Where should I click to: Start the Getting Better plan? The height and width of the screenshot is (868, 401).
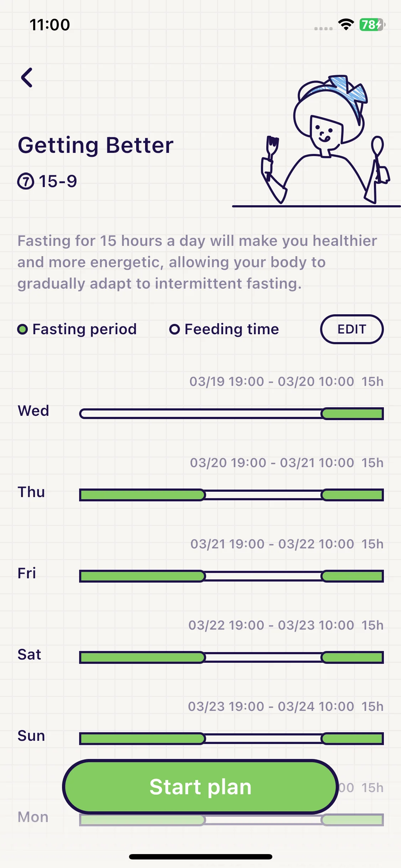coord(200,787)
